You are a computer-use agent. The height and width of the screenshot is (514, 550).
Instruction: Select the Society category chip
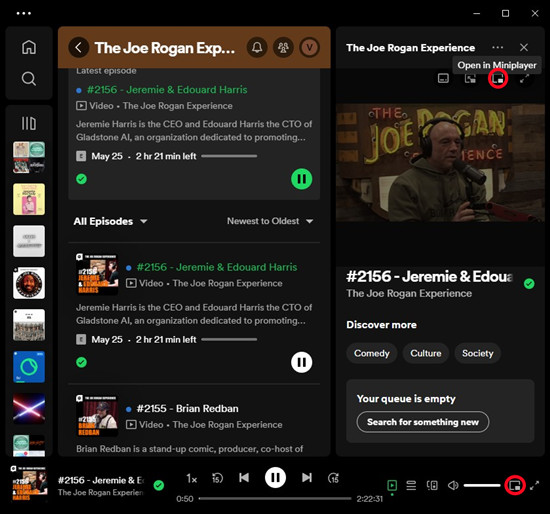click(477, 353)
